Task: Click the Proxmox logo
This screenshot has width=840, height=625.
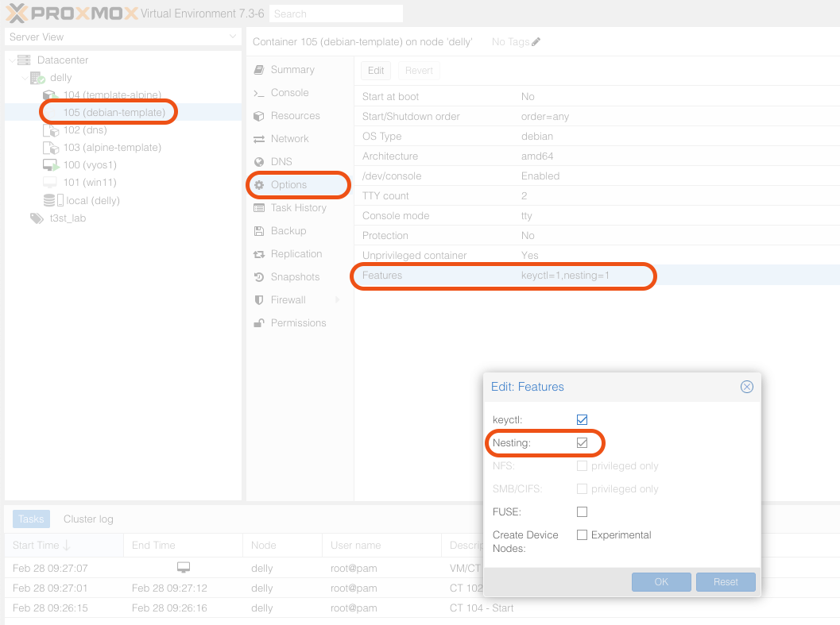Action: 72,13
